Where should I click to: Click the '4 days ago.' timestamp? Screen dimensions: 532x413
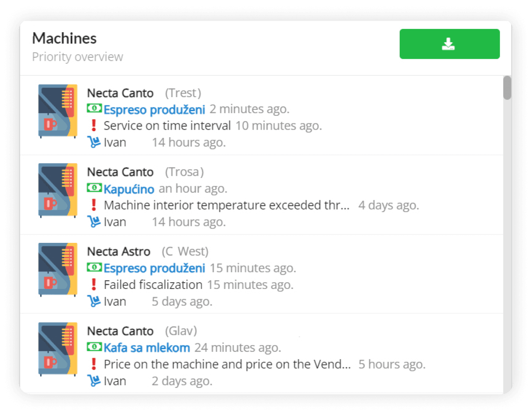pos(389,205)
